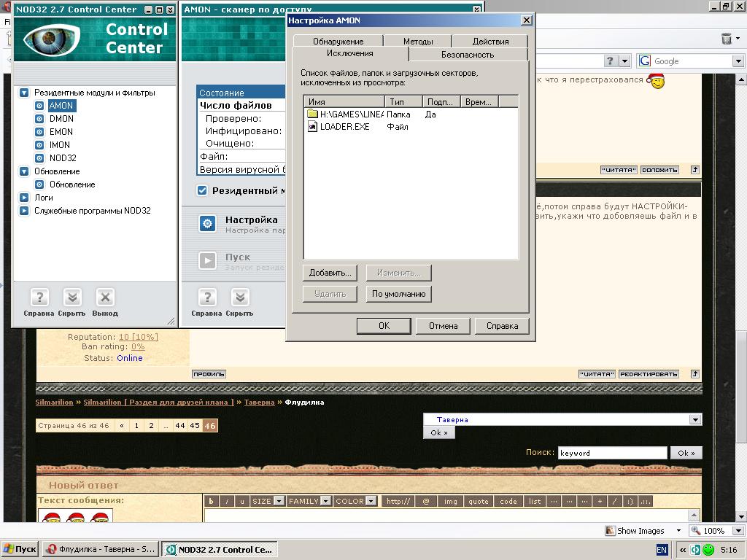Click the trash icon in browser toolbar

(x=727, y=39)
